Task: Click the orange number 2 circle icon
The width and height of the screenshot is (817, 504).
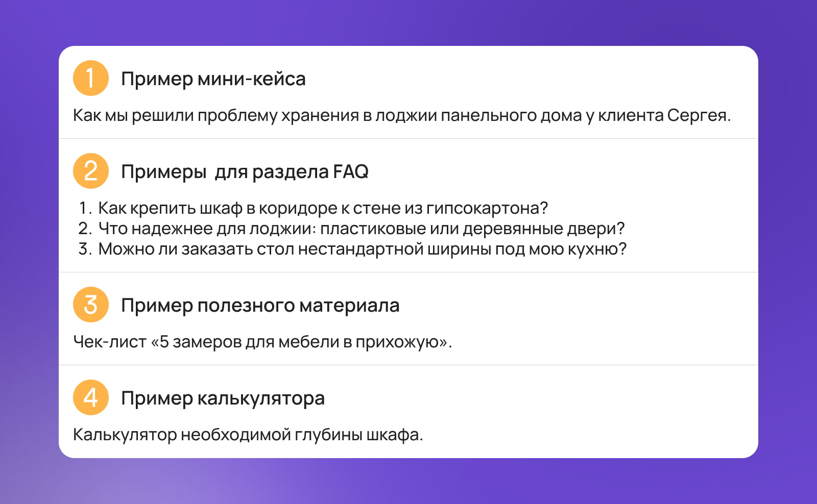Action: point(90,171)
